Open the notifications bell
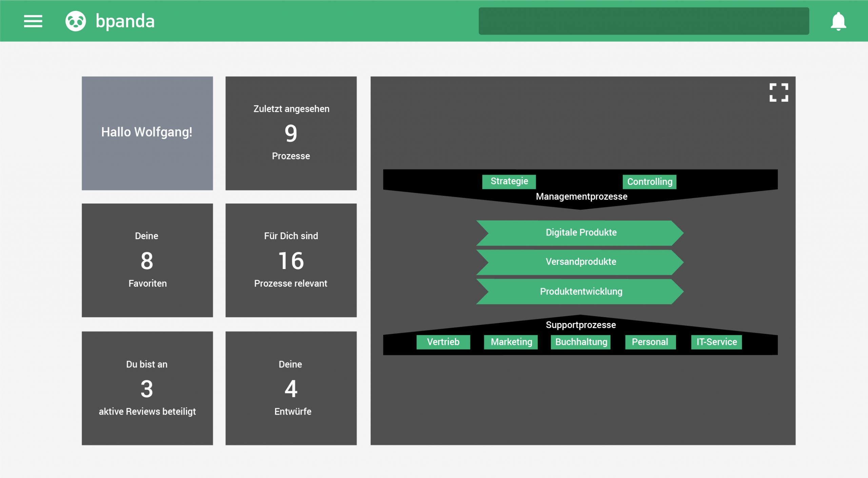868x478 pixels. click(838, 21)
